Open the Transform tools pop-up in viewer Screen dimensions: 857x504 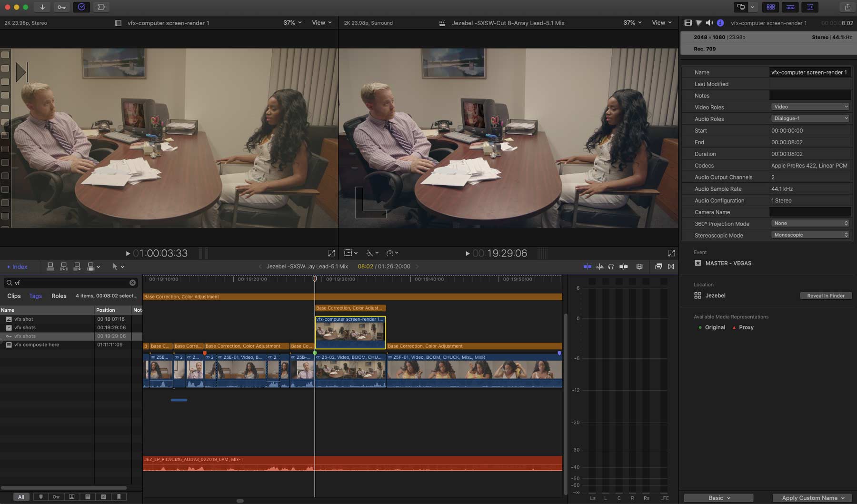[350, 253]
